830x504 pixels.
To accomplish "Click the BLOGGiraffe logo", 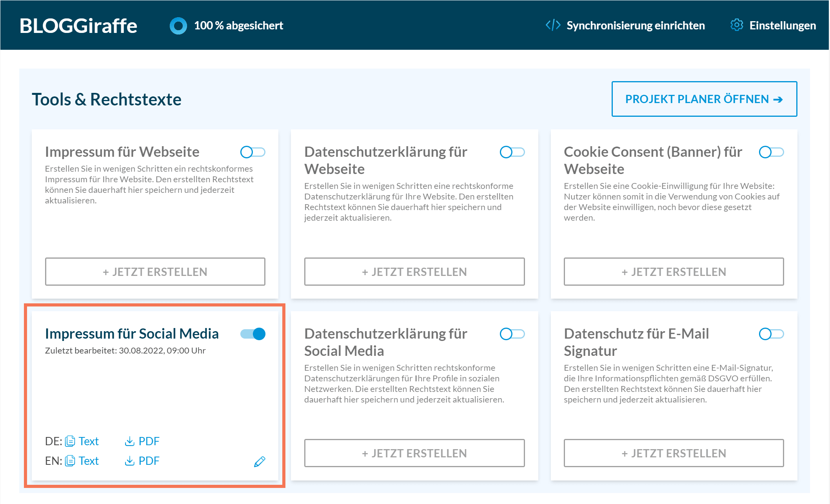I will point(78,26).
